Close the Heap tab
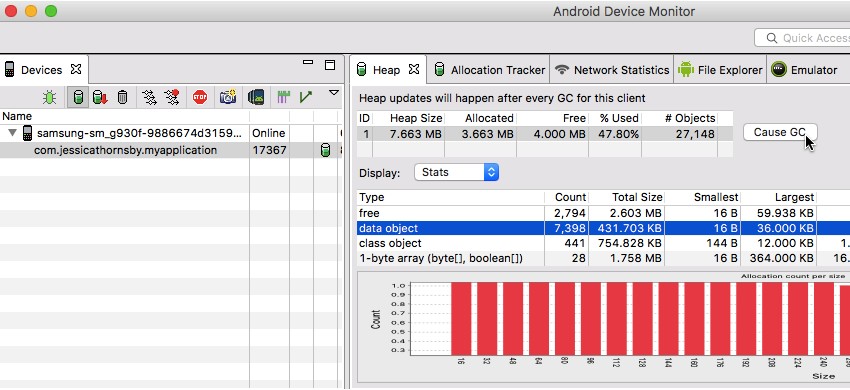Image resolution: width=850 pixels, height=390 pixels. [x=414, y=69]
